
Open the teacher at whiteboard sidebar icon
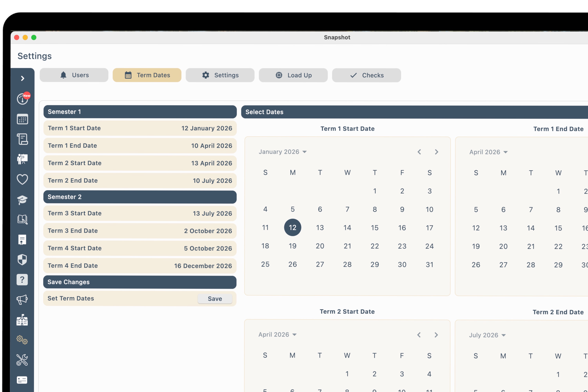click(22, 159)
